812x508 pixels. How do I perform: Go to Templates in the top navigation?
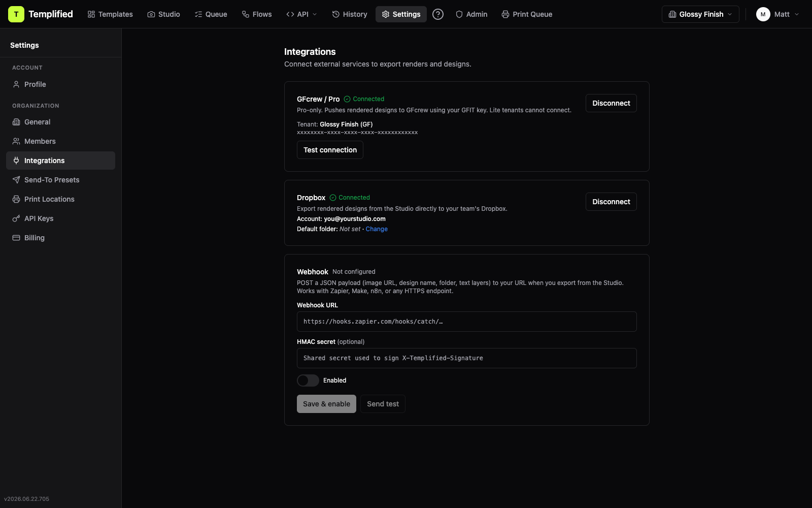(110, 14)
